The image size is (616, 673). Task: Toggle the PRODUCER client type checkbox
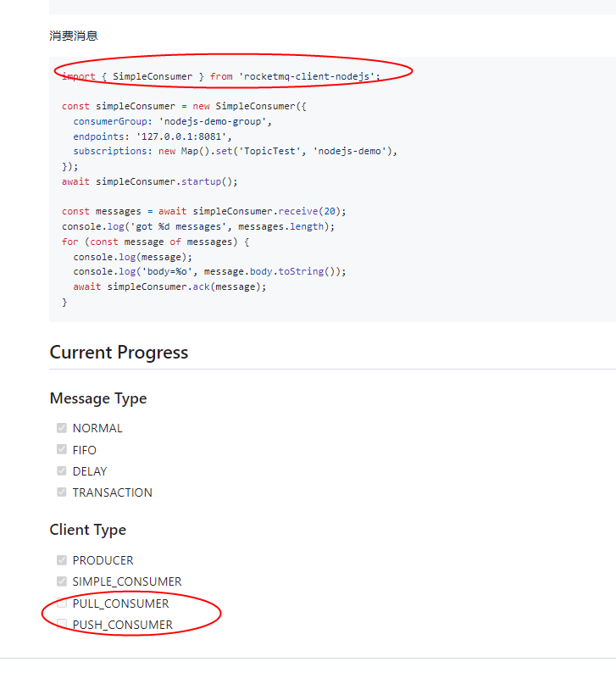pos(62,560)
